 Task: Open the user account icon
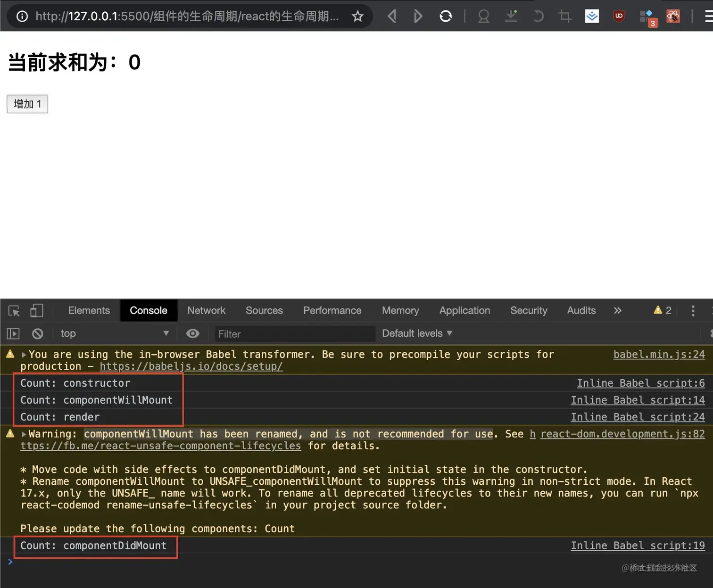483,17
